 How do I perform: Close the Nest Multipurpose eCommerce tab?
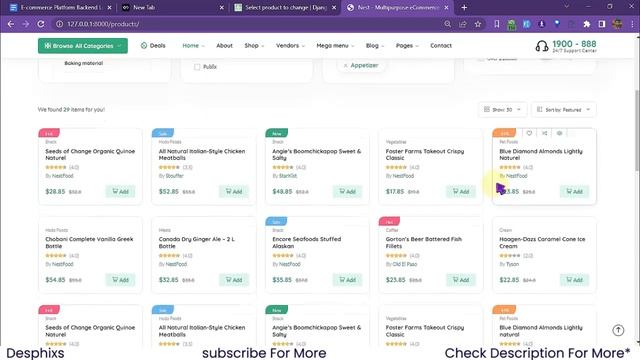447,7
